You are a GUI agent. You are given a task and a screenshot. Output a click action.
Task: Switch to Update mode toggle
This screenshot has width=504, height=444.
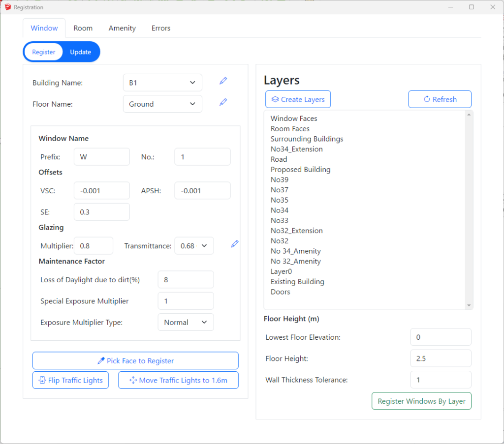(x=81, y=52)
